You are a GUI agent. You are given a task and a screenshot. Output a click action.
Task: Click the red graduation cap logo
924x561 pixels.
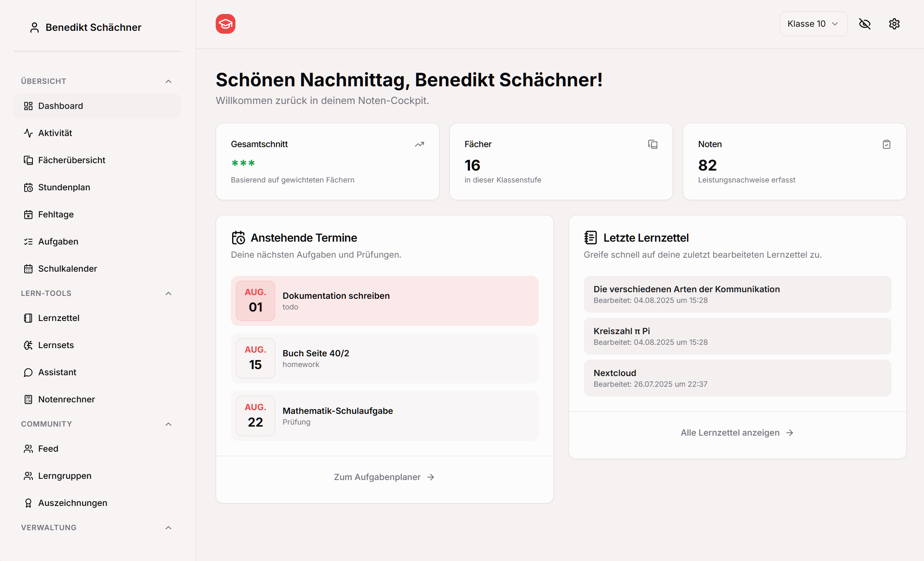click(225, 24)
